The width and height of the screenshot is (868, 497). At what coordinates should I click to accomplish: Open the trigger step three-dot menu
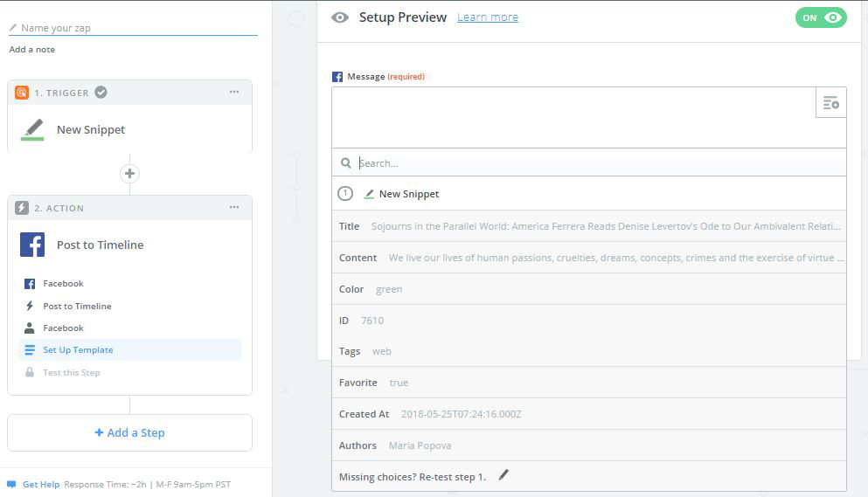(234, 92)
